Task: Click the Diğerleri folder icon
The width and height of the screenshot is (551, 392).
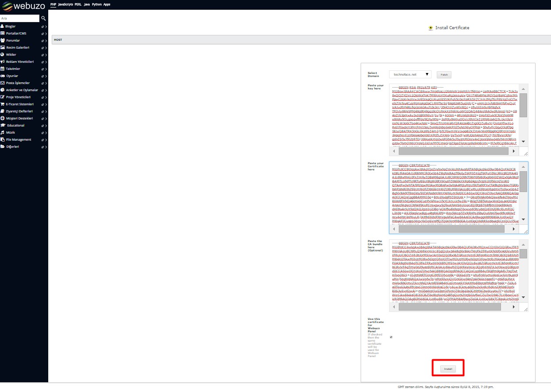Action: (2, 146)
